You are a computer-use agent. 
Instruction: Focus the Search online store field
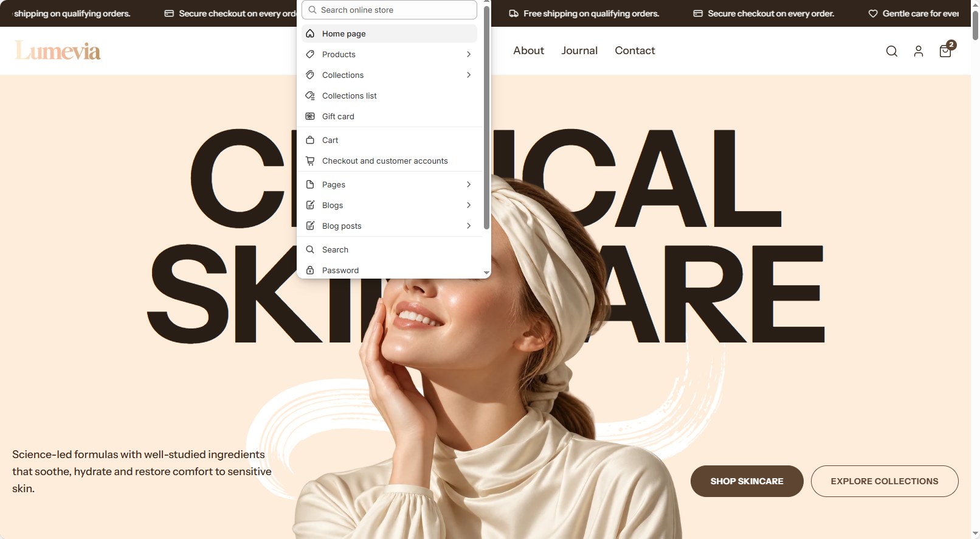[389, 10]
